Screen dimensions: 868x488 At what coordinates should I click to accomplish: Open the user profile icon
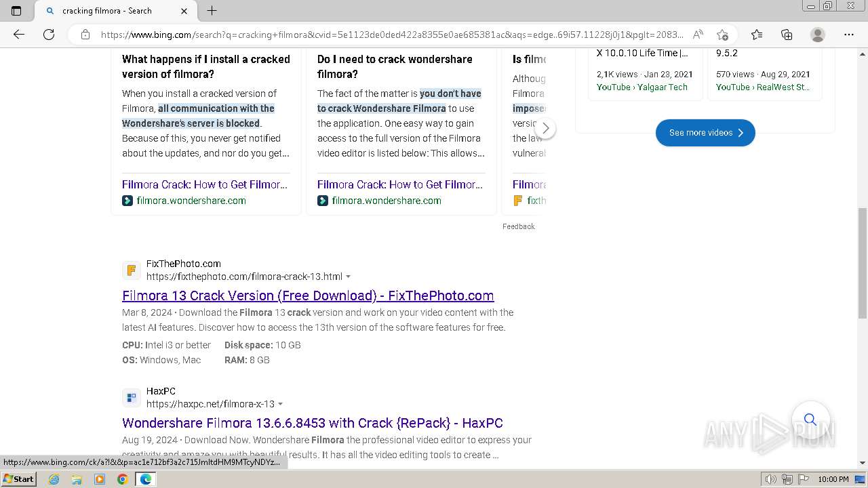(818, 35)
